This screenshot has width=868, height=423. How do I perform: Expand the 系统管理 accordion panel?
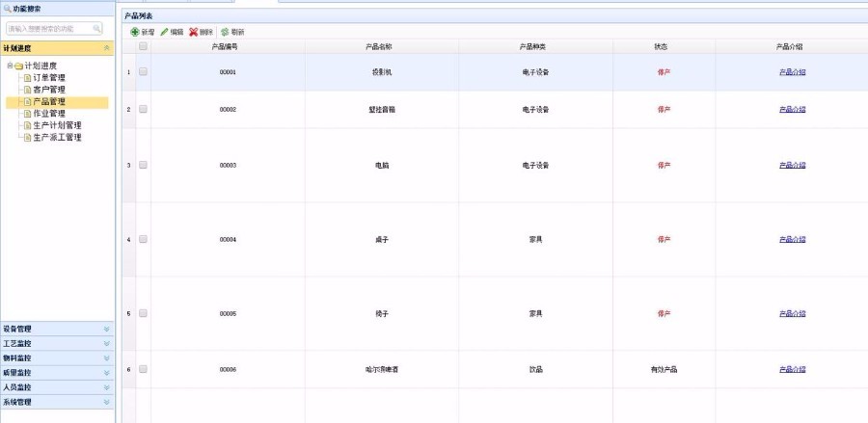[57, 402]
